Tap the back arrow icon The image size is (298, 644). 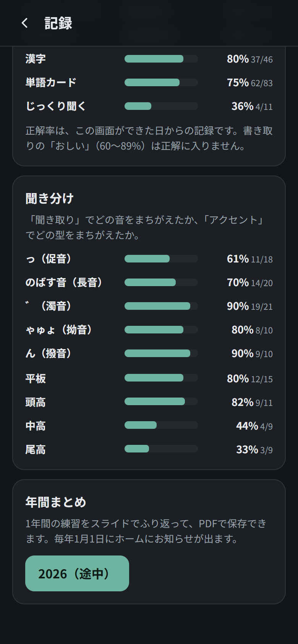tap(25, 23)
